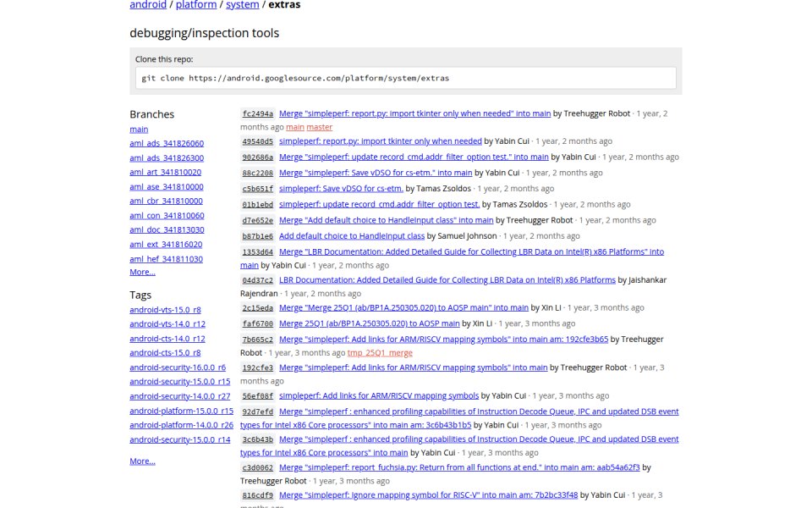Open the tmp_25Q1_merge ref label

click(380, 353)
